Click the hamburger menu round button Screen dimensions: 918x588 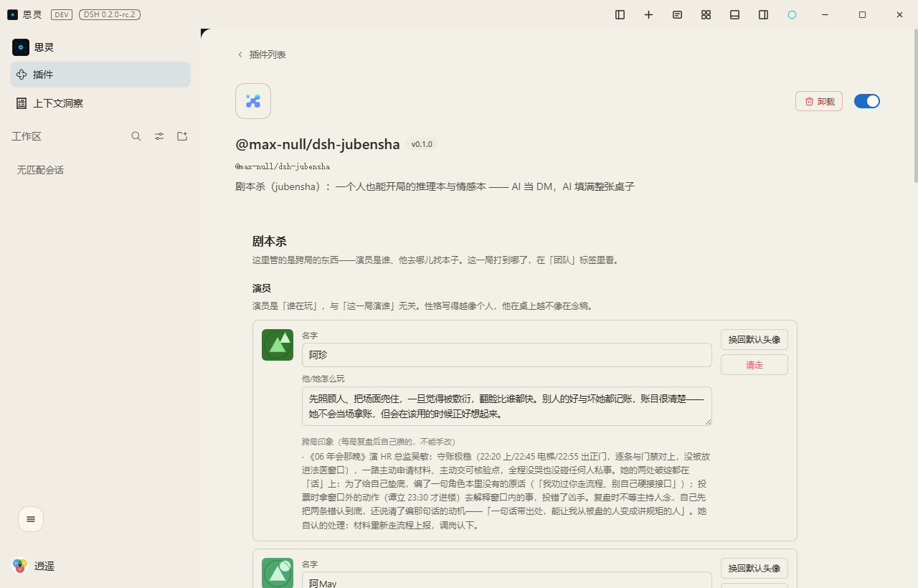tap(31, 519)
